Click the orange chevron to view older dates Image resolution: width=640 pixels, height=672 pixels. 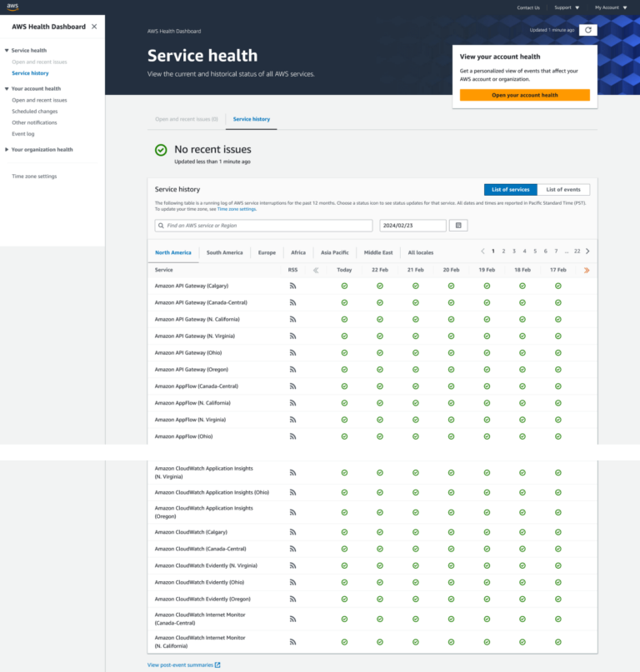click(587, 270)
